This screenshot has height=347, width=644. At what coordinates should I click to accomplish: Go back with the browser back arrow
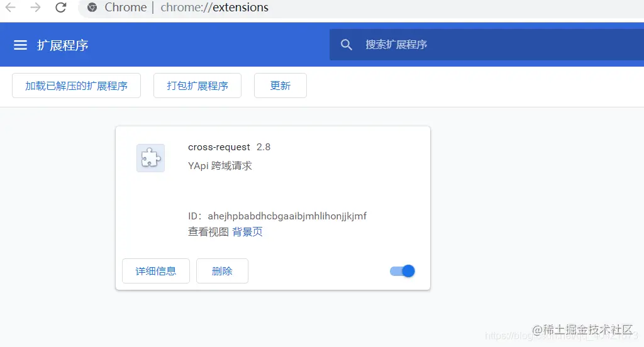[10, 8]
